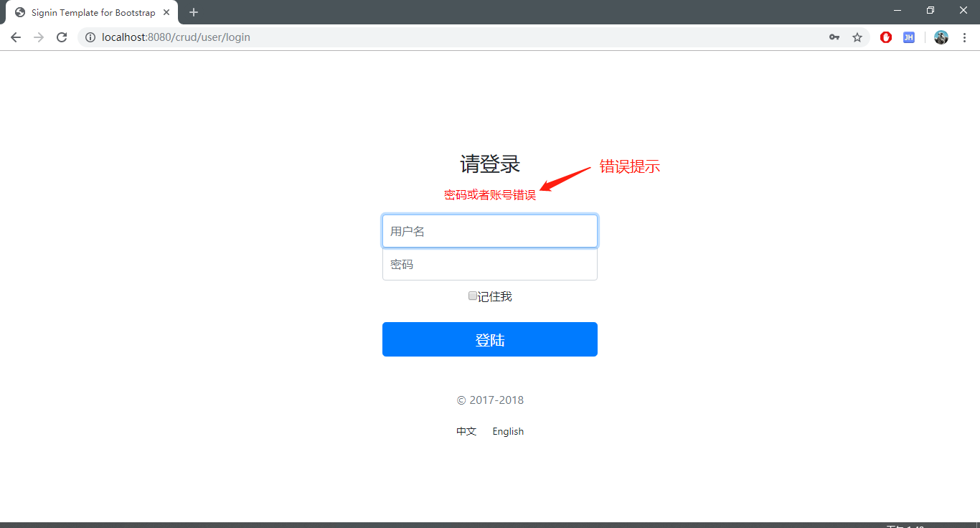980x528 pixels.
Task: Click the forward navigation arrow
Action: (x=38, y=37)
